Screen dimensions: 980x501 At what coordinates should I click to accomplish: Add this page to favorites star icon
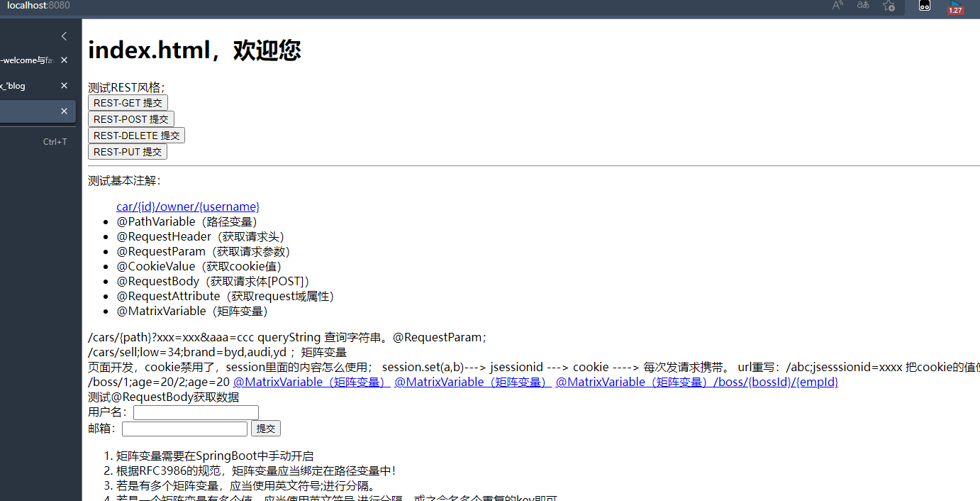[889, 6]
